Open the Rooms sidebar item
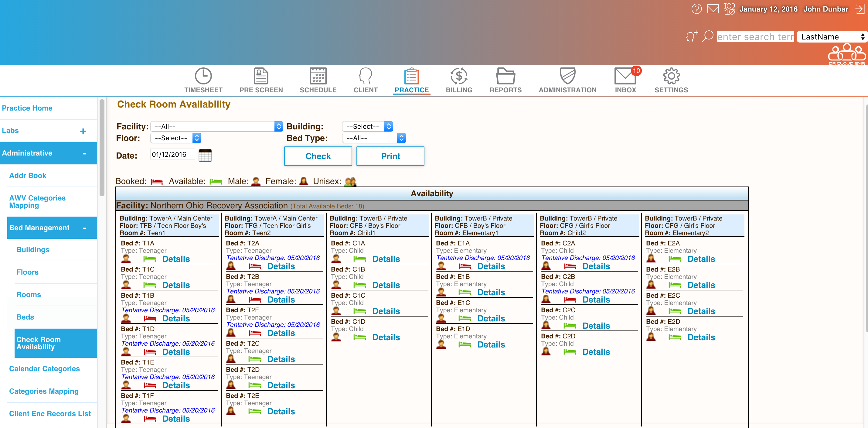 coord(29,295)
